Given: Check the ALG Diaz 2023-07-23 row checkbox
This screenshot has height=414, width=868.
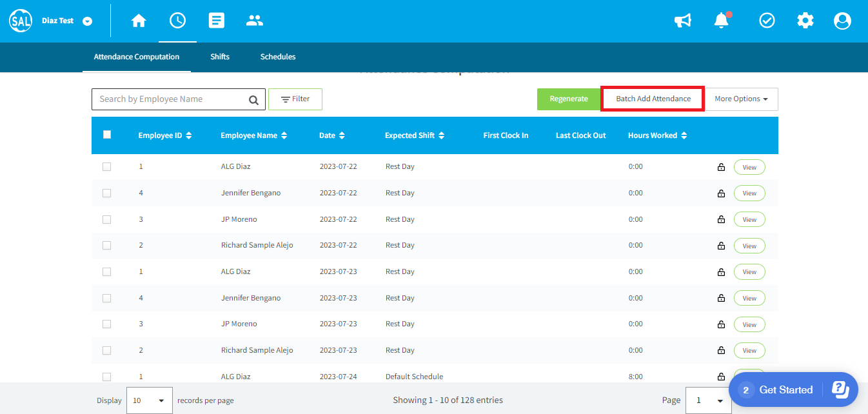Looking at the screenshot, I should 106,271.
